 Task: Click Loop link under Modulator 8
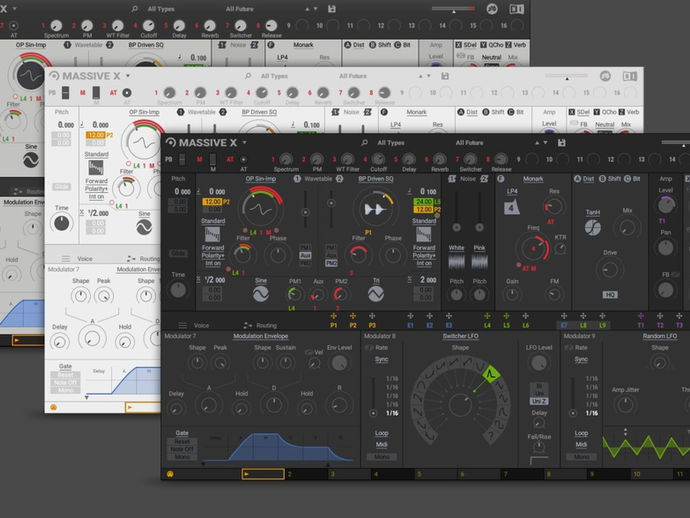tap(382, 433)
